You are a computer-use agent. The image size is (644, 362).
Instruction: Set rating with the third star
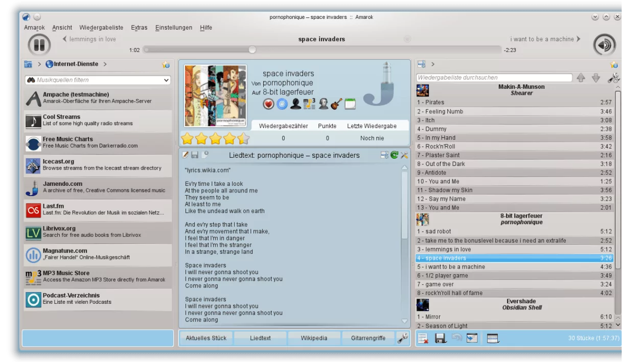(216, 138)
